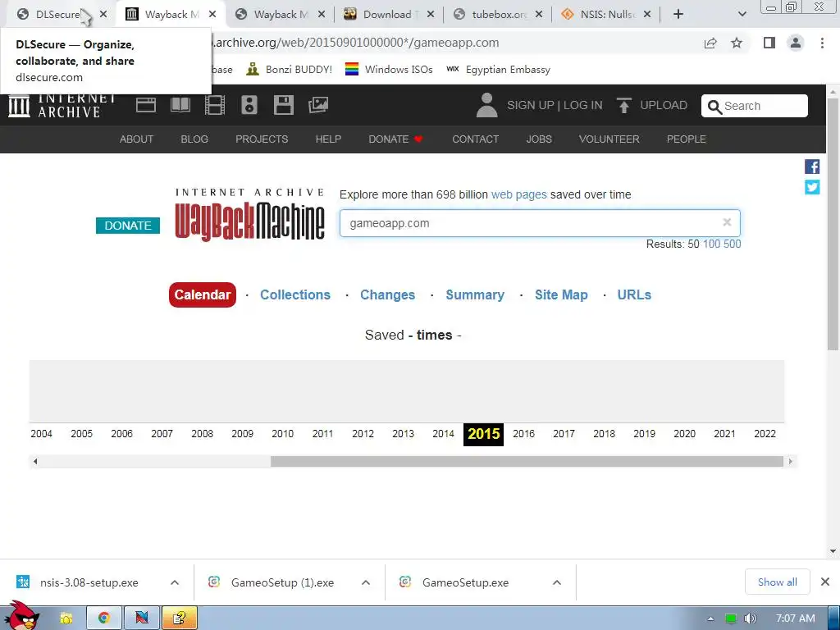840x630 pixels.
Task: Open the Internet Archive software floppy icon
Action: 283,105
